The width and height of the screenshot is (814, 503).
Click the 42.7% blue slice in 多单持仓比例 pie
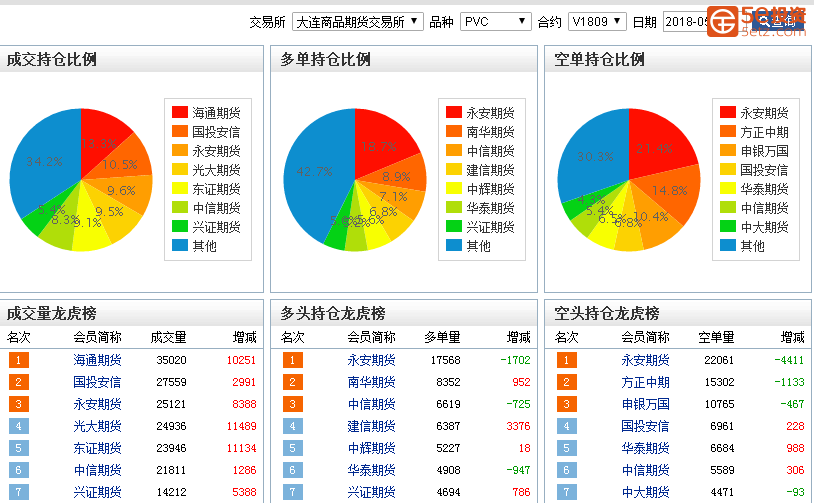(x=314, y=171)
